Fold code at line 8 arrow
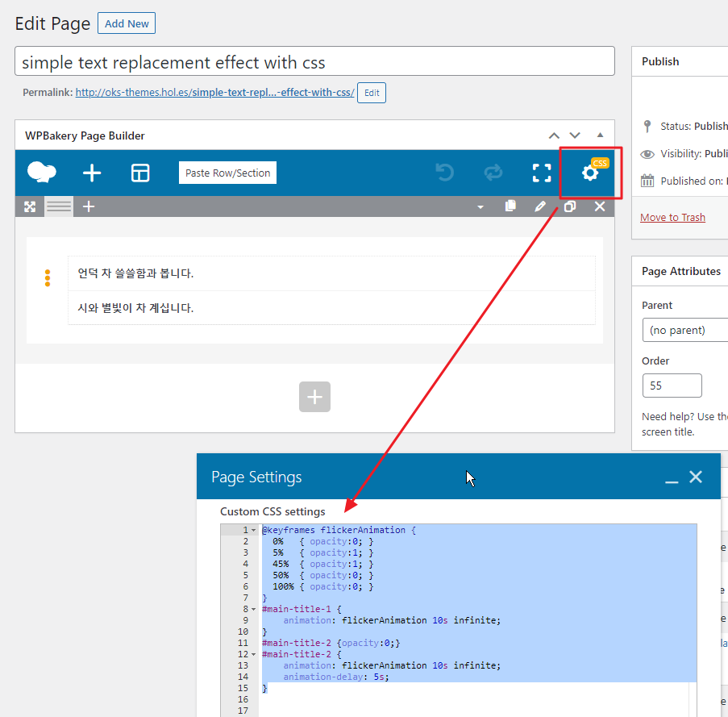 click(x=253, y=609)
